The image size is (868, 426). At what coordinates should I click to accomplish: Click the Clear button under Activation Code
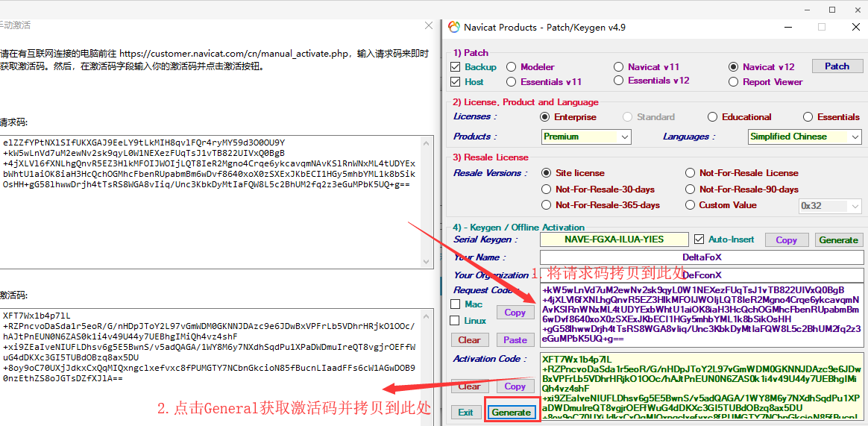470,386
